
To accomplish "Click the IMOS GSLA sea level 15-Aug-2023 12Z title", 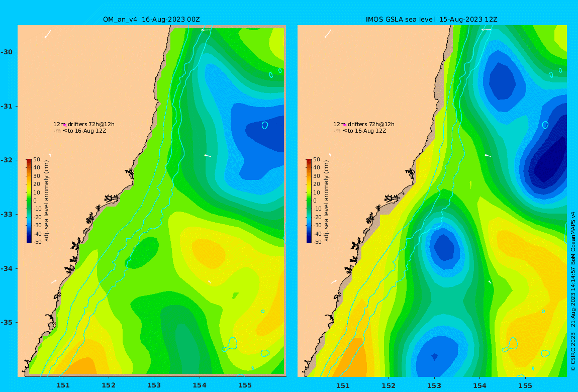I will click(432, 20).
